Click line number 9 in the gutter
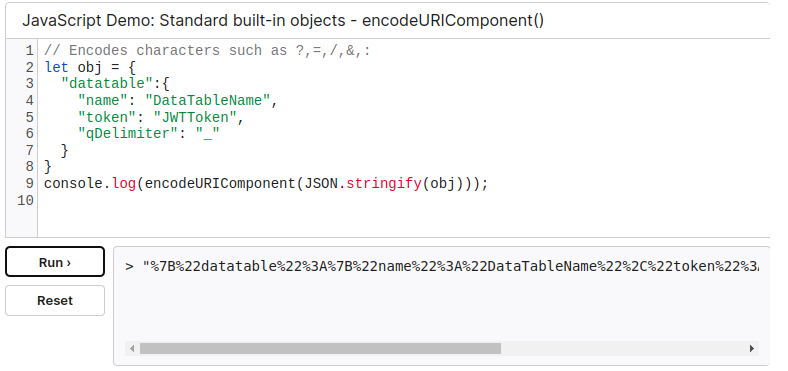788x371 pixels. (29, 183)
